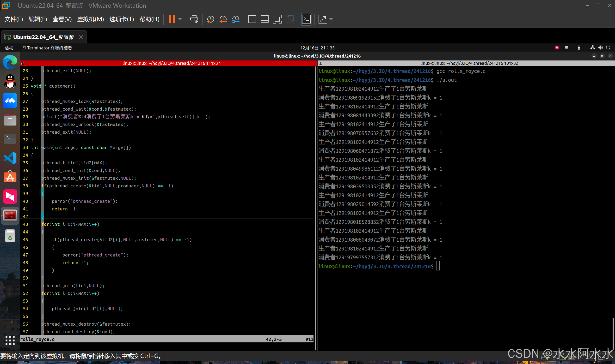The width and height of the screenshot is (615, 364).
Task: Open the 文件(F) menu
Action: [14, 19]
